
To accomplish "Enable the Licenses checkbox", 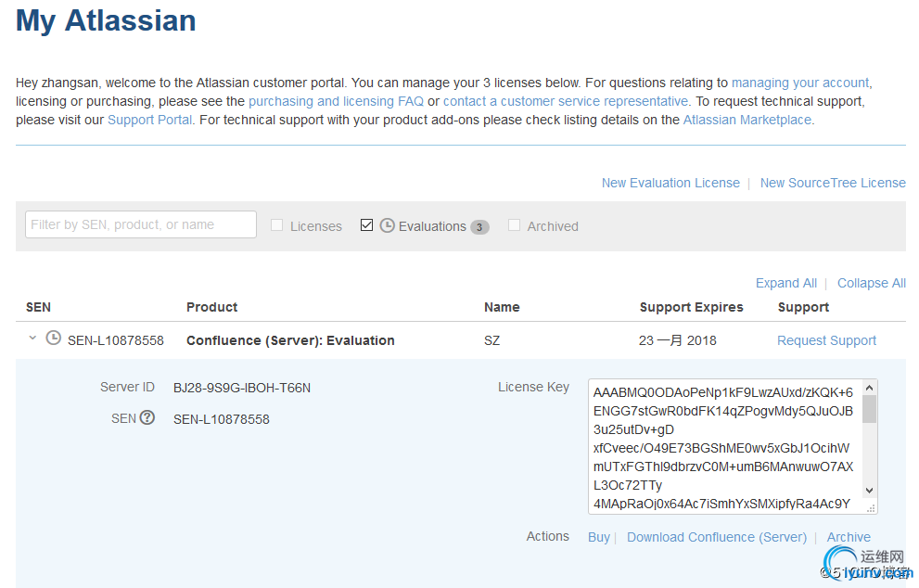I will pyautogui.click(x=276, y=225).
